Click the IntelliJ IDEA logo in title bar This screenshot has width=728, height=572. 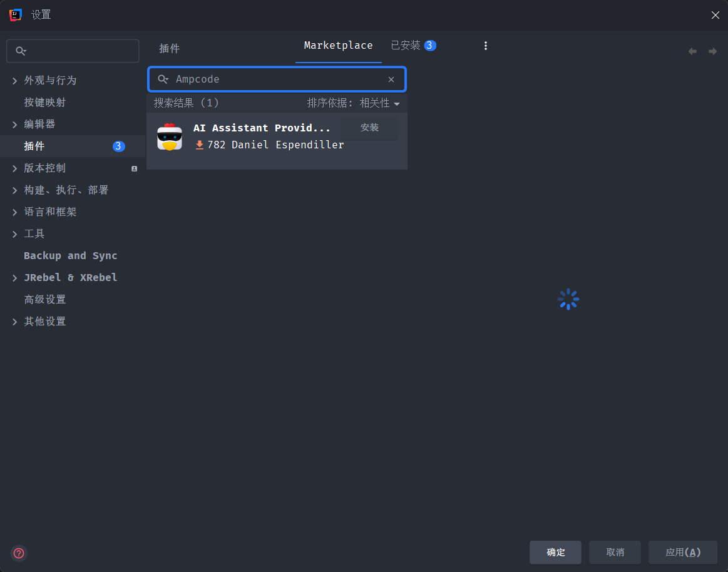(16, 15)
